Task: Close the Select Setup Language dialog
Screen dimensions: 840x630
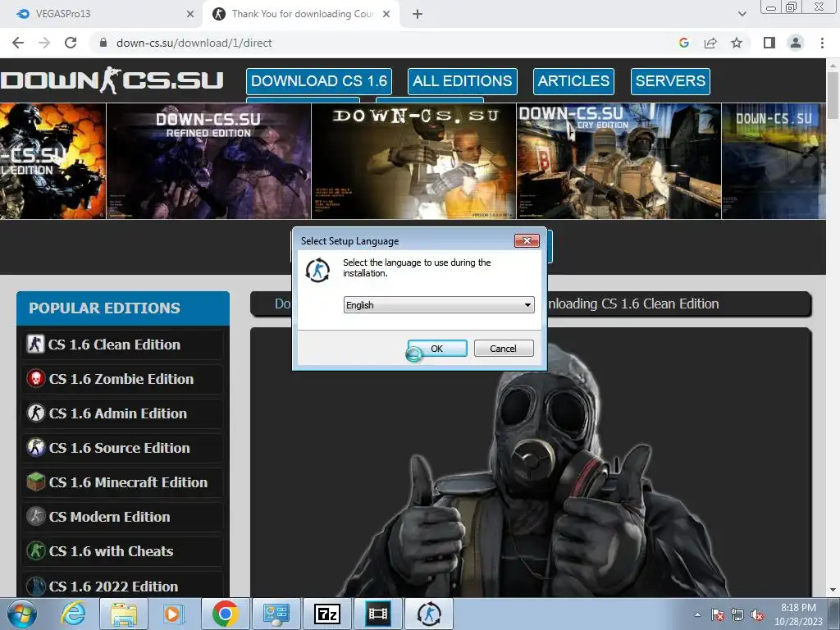Action: pyautogui.click(x=527, y=241)
